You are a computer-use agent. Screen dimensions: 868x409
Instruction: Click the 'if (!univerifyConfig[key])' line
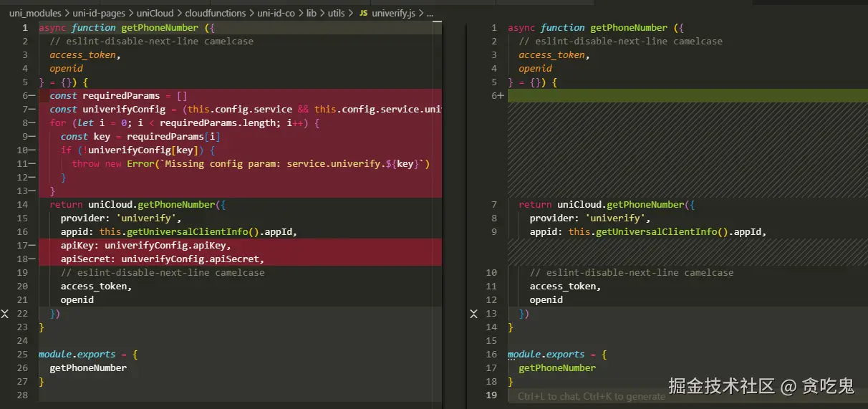point(138,150)
